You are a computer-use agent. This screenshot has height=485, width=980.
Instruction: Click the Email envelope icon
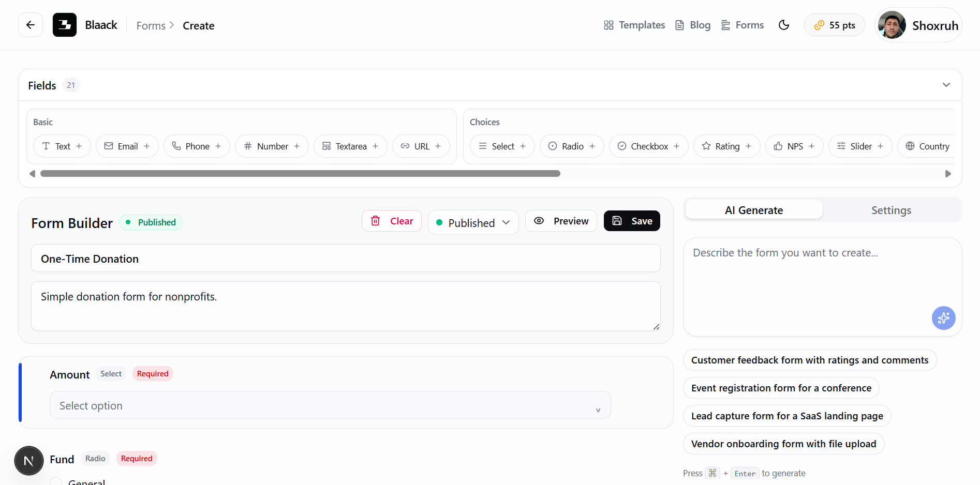coord(109,146)
